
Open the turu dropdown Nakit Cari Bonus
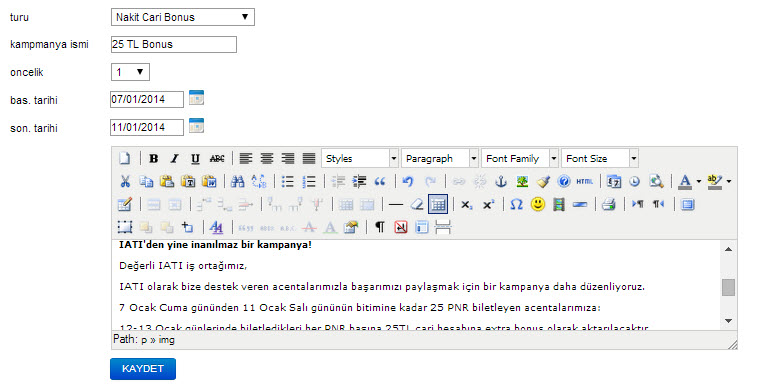point(182,17)
